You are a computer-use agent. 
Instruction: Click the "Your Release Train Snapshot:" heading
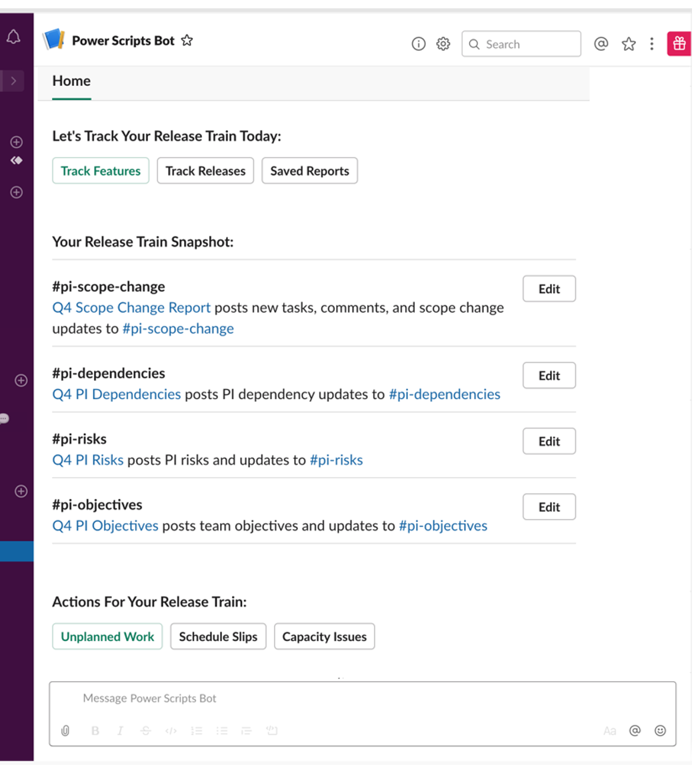click(143, 242)
